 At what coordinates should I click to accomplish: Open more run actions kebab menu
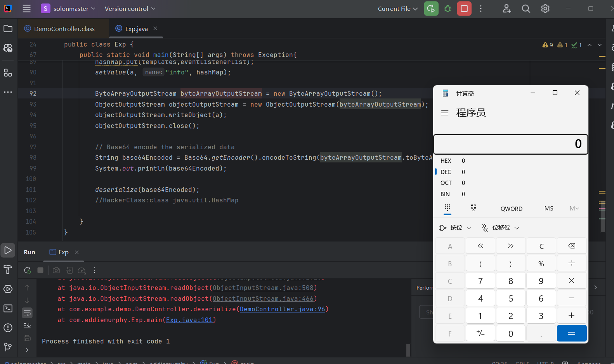(481, 9)
